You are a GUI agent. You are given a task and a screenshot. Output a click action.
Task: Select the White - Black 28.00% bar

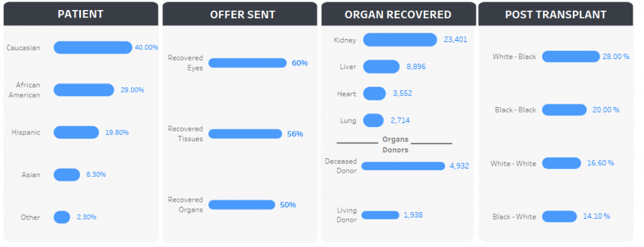(x=571, y=57)
